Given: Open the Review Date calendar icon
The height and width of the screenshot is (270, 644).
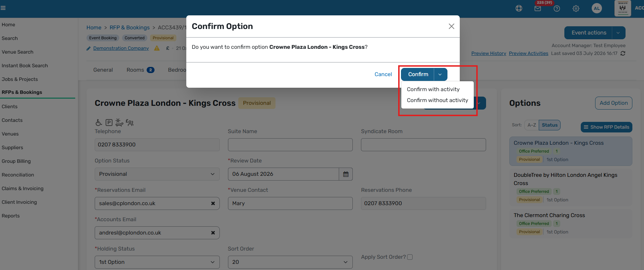Looking at the screenshot, I should tap(346, 174).
